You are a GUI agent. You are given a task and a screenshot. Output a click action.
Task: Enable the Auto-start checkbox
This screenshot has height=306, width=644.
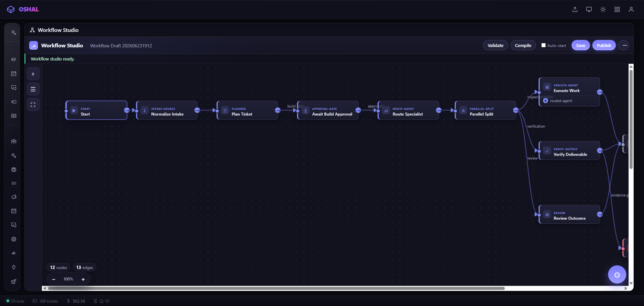click(x=543, y=45)
